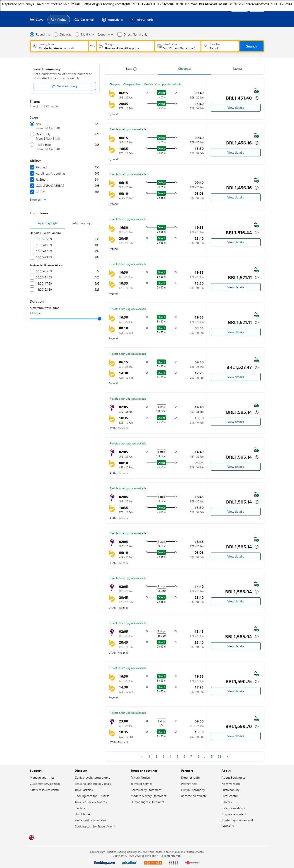Adjust the Maximum travel time slider handle
Image resolution: width=294 pixels, height=868 pixels.
coord(99,319)
